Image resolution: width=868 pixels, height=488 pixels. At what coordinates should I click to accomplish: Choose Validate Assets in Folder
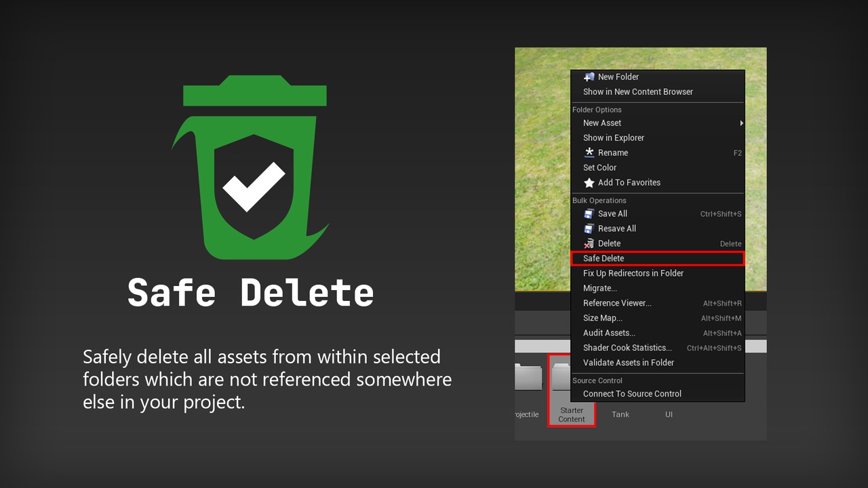point(658,363)
